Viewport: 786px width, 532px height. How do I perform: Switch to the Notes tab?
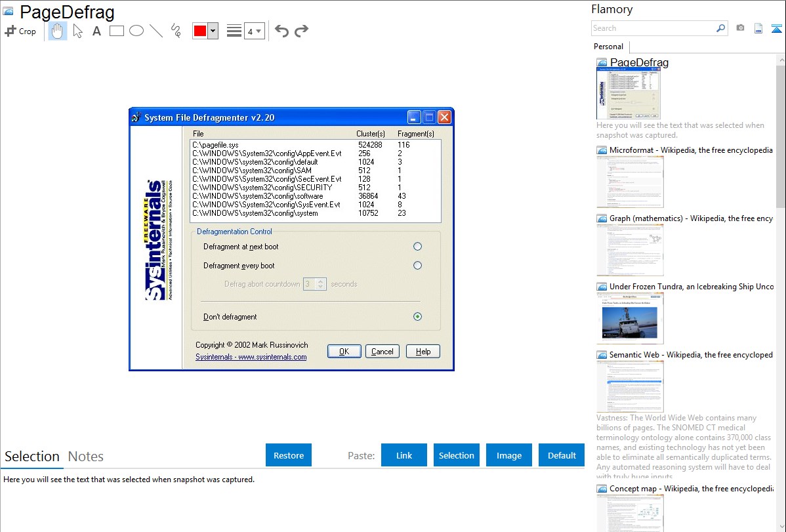[x=86, y=457]
